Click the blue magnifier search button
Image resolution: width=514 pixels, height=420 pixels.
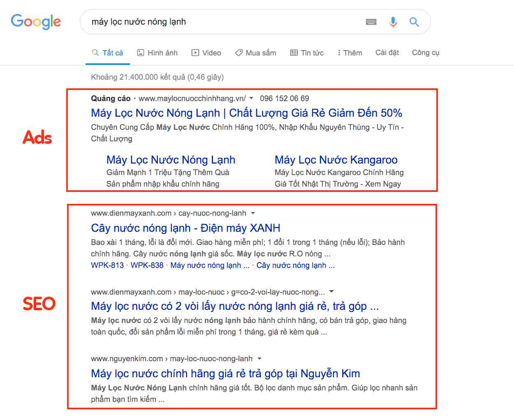pos(414,22)
